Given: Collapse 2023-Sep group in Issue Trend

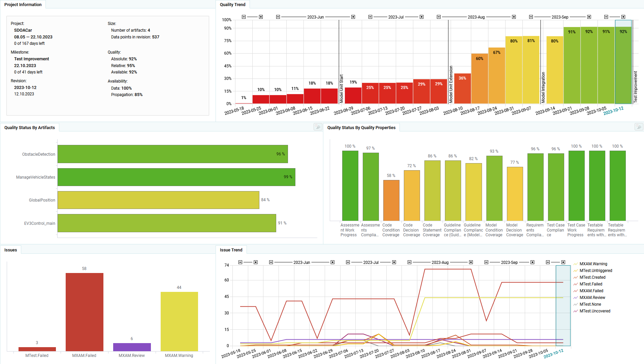Looking at the screenshot, I should click(x=486, y=262).
